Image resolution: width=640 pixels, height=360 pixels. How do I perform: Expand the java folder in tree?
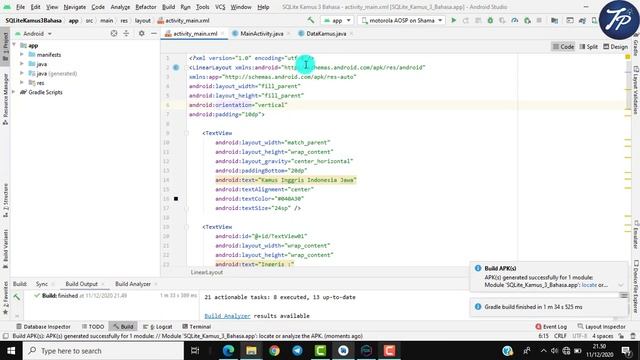[x=22, y=64]
